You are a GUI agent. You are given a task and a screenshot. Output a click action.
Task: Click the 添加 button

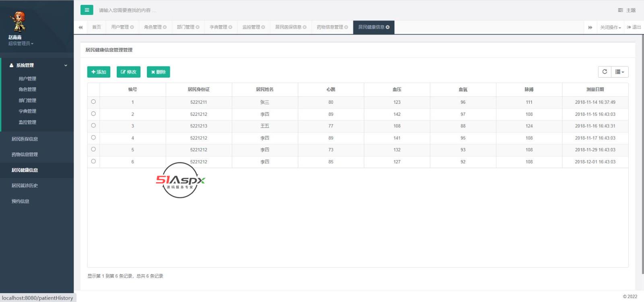tap(99, 72)
